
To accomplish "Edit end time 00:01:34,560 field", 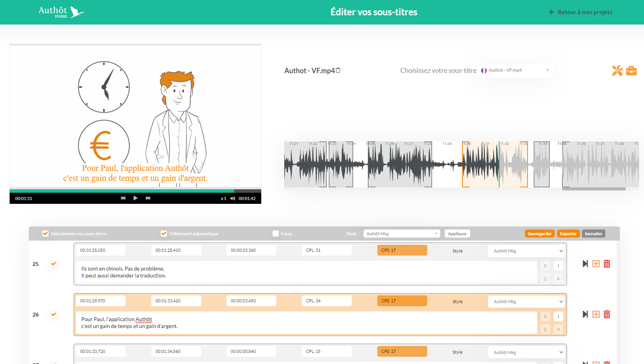I will (176, 351).
